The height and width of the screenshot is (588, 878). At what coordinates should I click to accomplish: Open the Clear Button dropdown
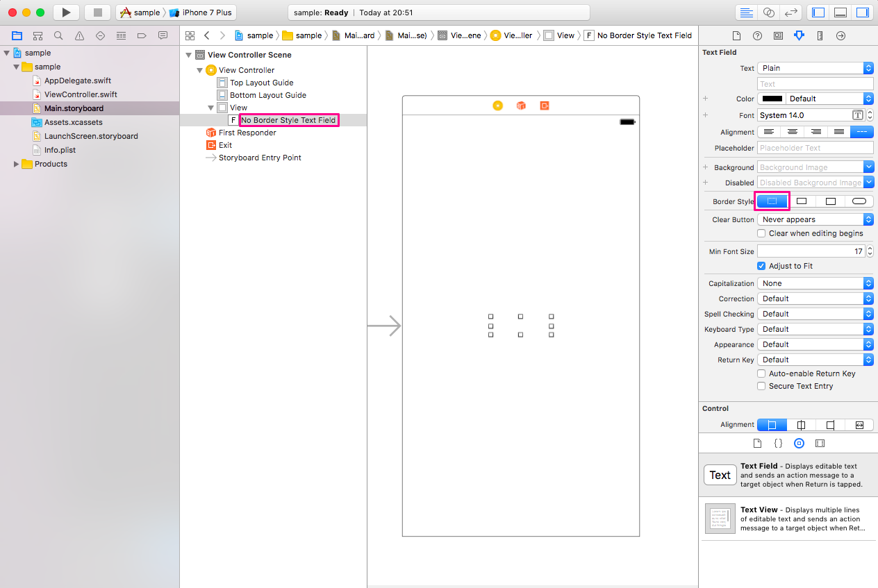(x=815, y=219)
